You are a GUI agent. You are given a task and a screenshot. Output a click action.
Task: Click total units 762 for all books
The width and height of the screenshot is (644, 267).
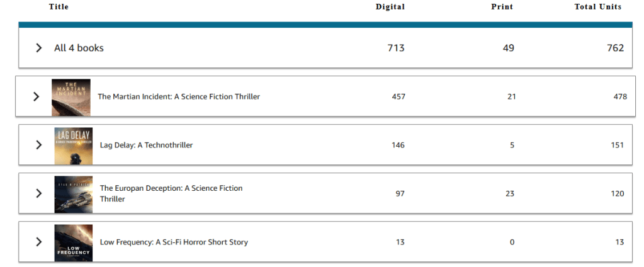point(616,48)
